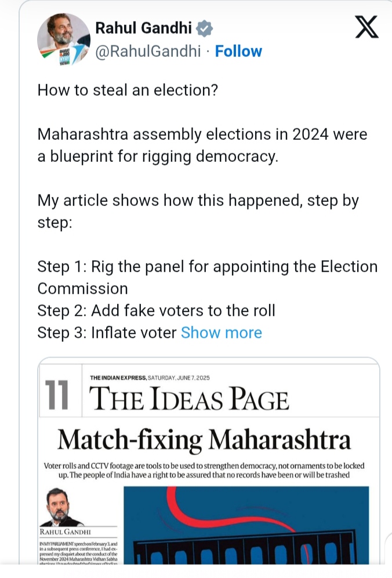
Task: Click the 'My article shows how this happened' line
Action: coord(198,212)
